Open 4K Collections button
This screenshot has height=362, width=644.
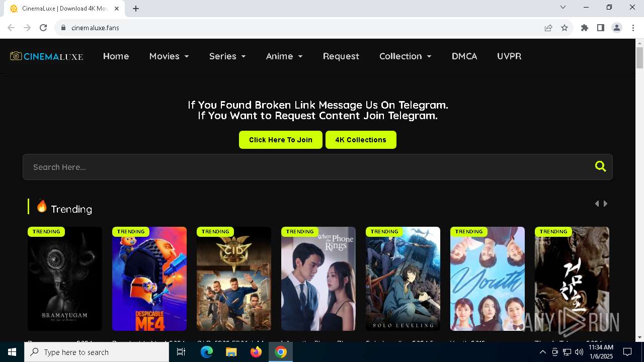pos(361,140)
